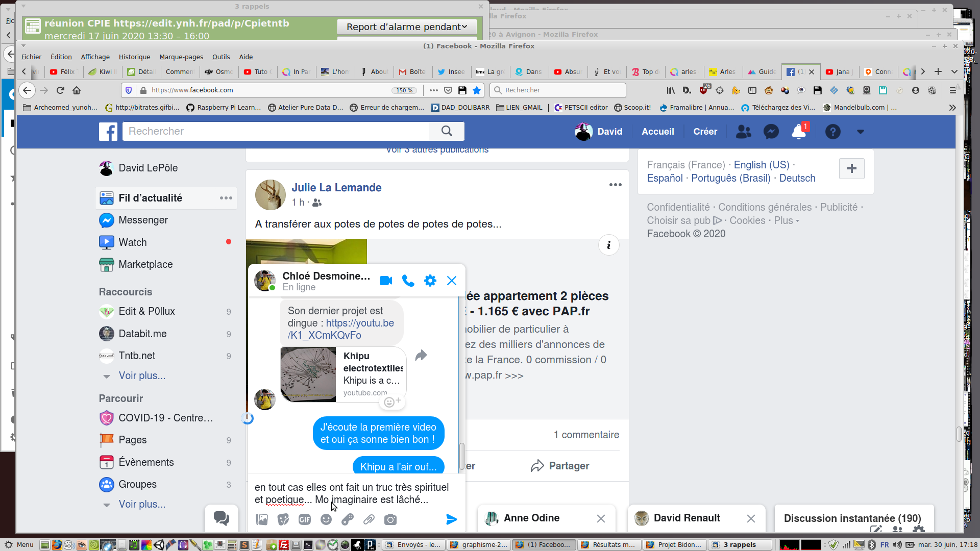Image resolution: width=980 pixels, height=551 pixels.
Task: Bookmark this page with the star
Action: pos(477,90)
